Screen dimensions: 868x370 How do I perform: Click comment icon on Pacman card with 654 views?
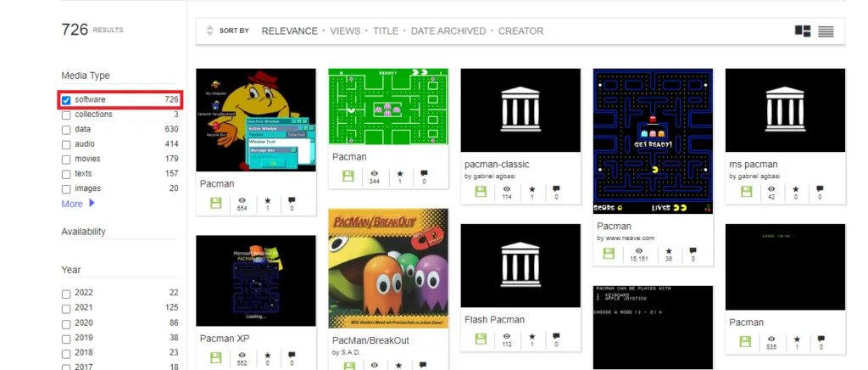coord(292,200)
